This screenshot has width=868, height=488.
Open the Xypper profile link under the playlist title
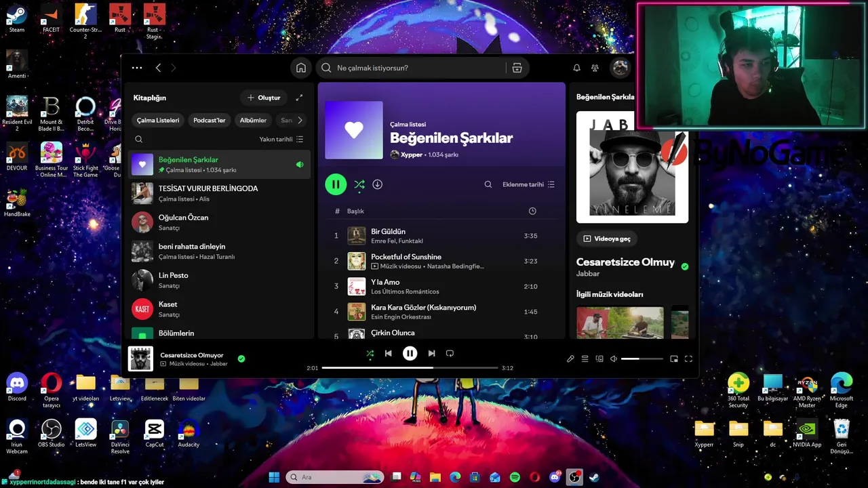pyautogui.click(x=412, y=155)
